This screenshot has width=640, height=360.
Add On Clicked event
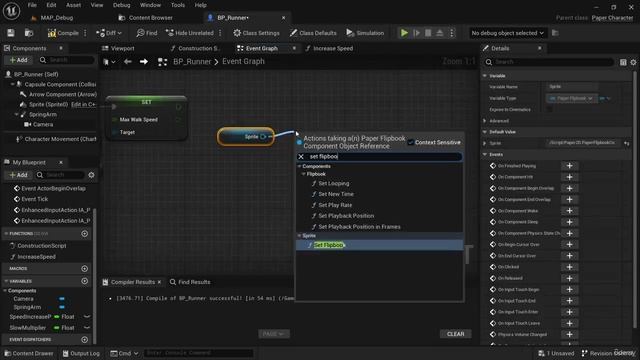pos(569,267)
